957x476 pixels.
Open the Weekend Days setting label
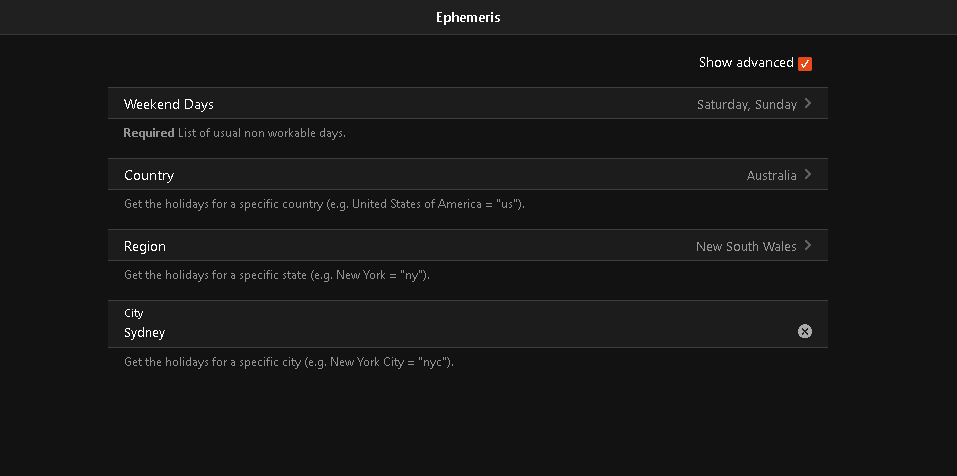[x=169, y=104]
